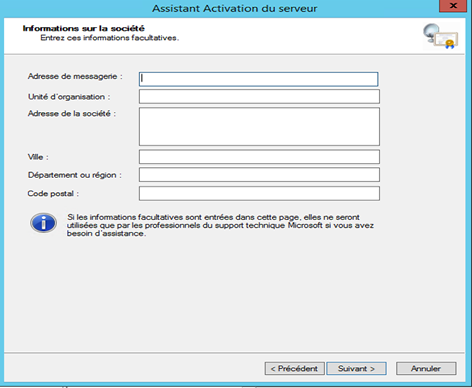The height and width of the screenshot is (388, 472).
Task: Click the Ville label
Action: 38,157
